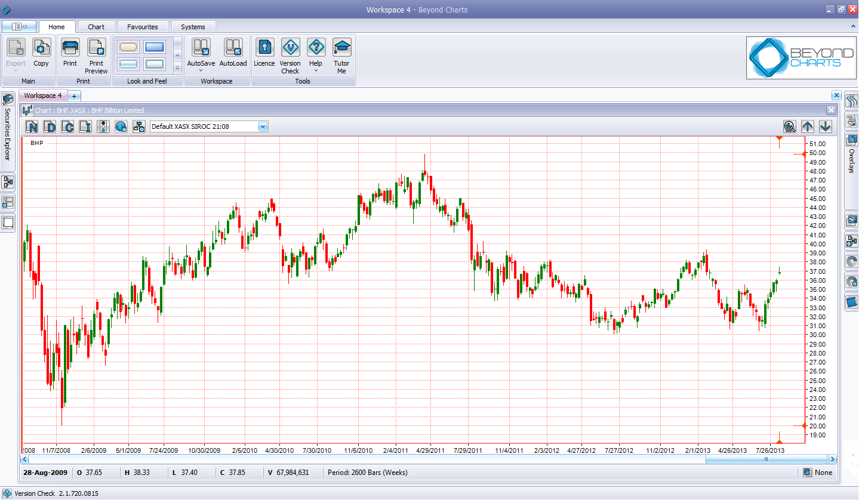Switch to the Chart ribbon tab

[x=96, y=27]
